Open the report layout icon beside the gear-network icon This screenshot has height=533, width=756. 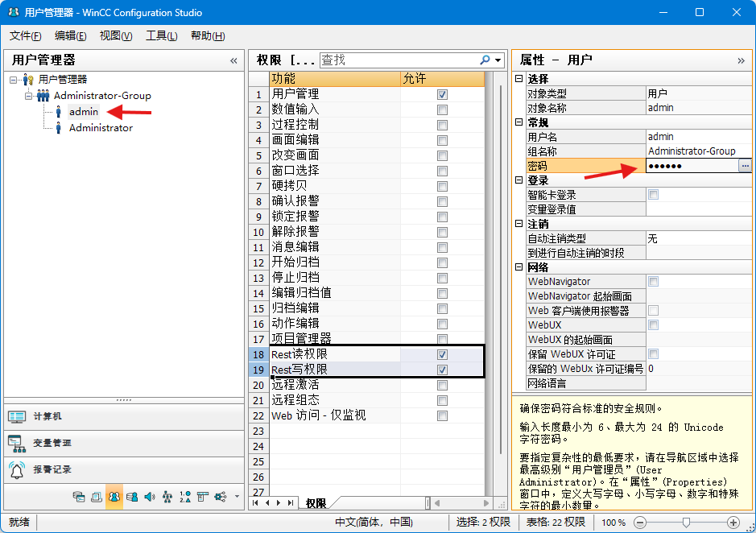203,497
